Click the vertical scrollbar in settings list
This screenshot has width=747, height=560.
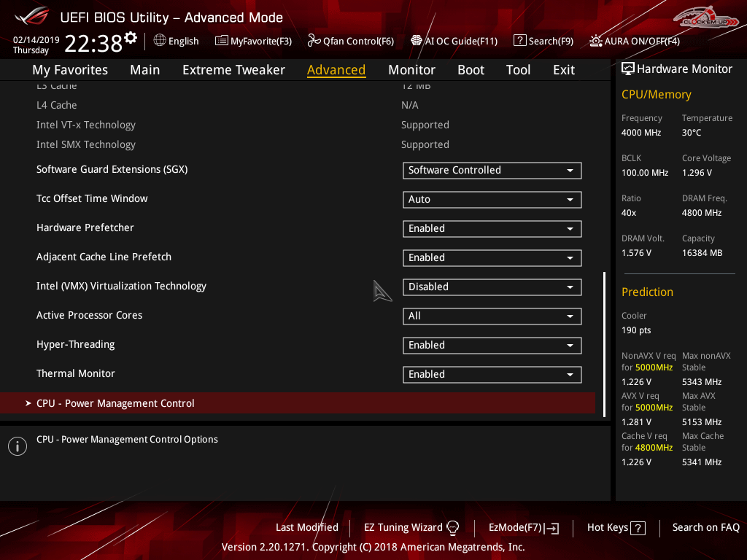[x=604, y=343]
